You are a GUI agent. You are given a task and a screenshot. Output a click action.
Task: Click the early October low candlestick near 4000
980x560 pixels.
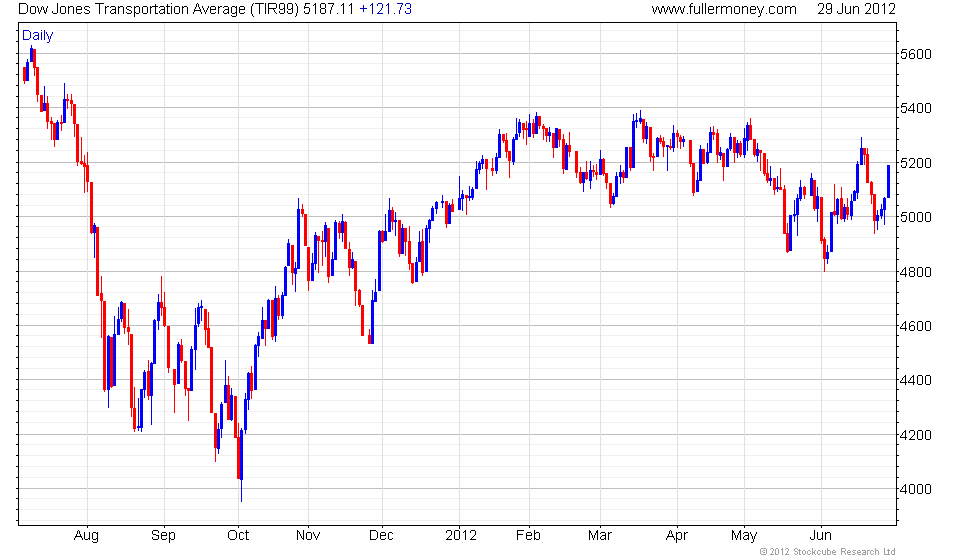(241, 465)
